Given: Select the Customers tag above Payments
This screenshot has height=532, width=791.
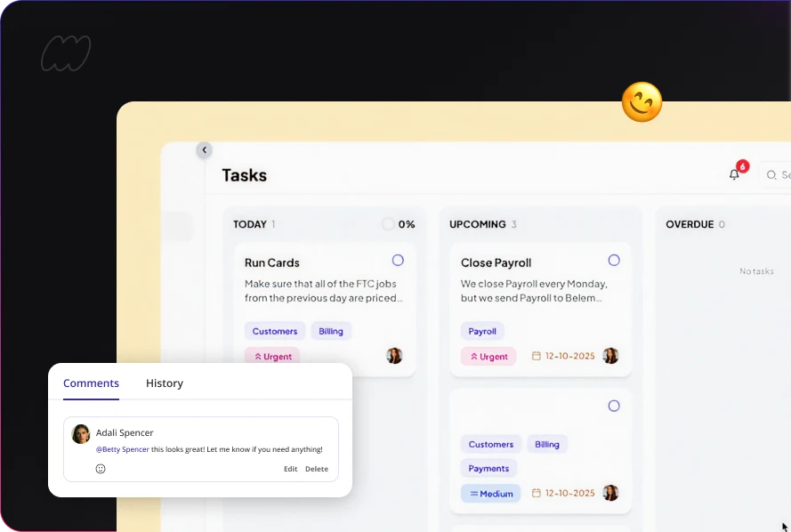Looking at the screenshot, I should [x=491, y=444].
